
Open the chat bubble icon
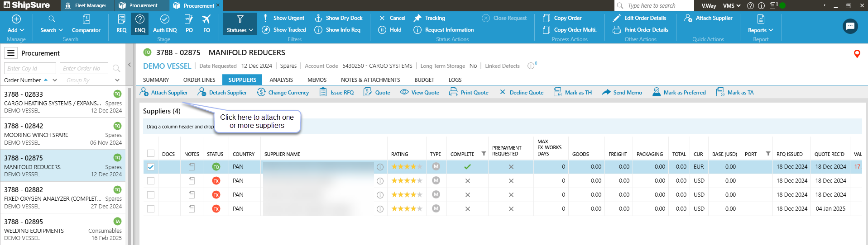850,26
